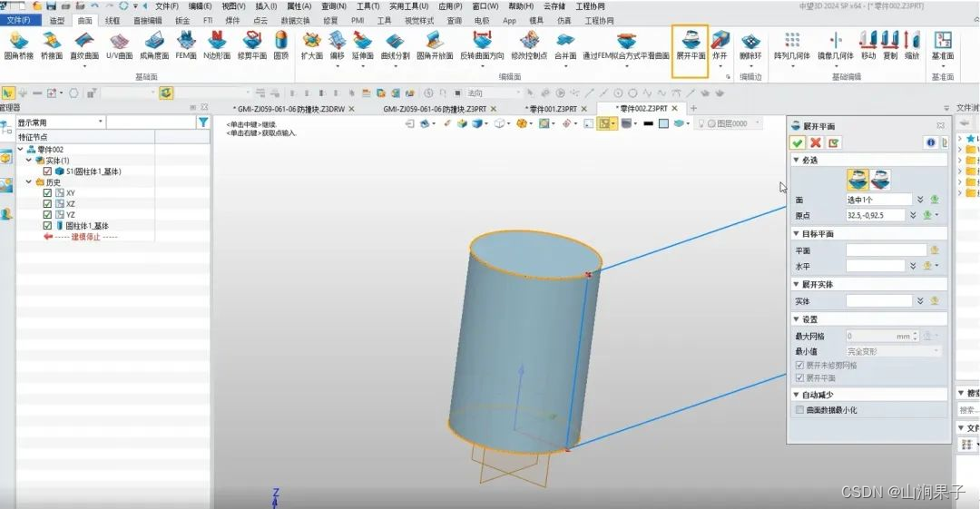The image size is (980, 509).
Task: Collapse the 实体(1) tree node
Action: (29, 160)
